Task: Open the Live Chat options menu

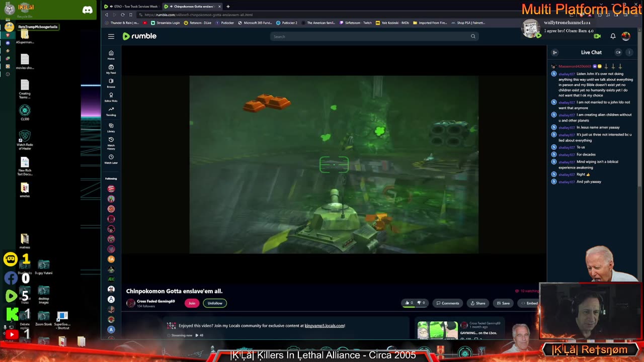Action: tap(629, 52)
